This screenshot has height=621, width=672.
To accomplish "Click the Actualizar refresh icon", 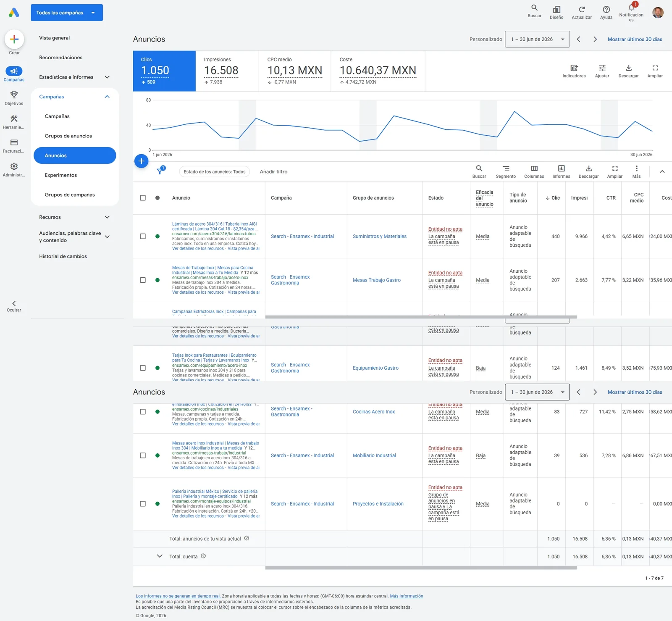I will 582,10.
